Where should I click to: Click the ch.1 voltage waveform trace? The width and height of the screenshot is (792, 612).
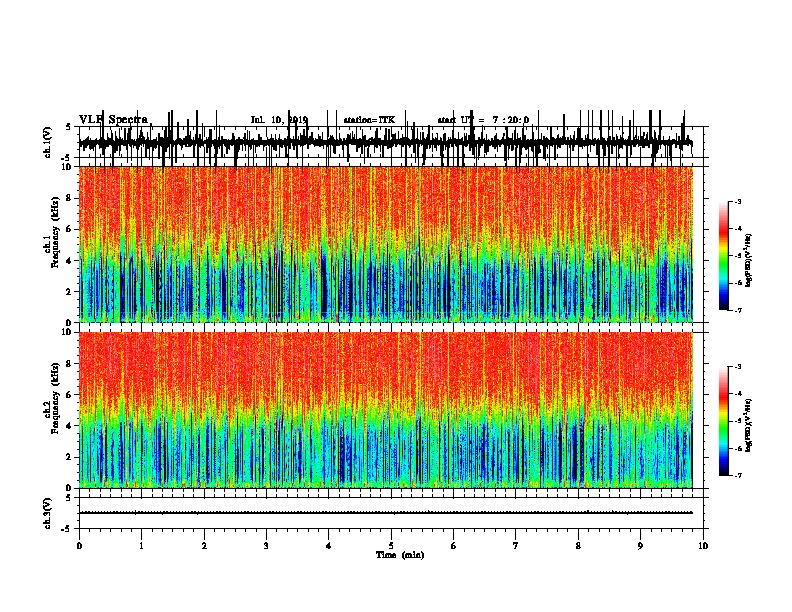point(385,143)
